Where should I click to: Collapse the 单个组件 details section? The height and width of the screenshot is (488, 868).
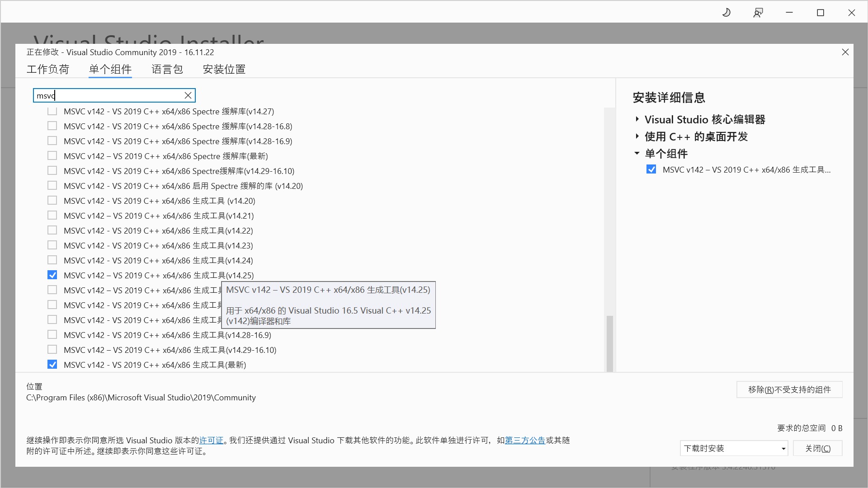(637, 154)
